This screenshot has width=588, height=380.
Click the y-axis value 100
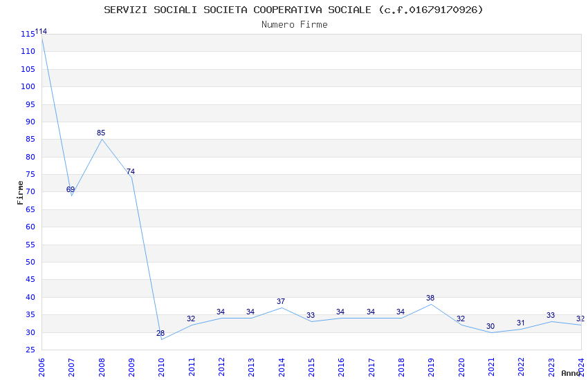pos(28,86)
